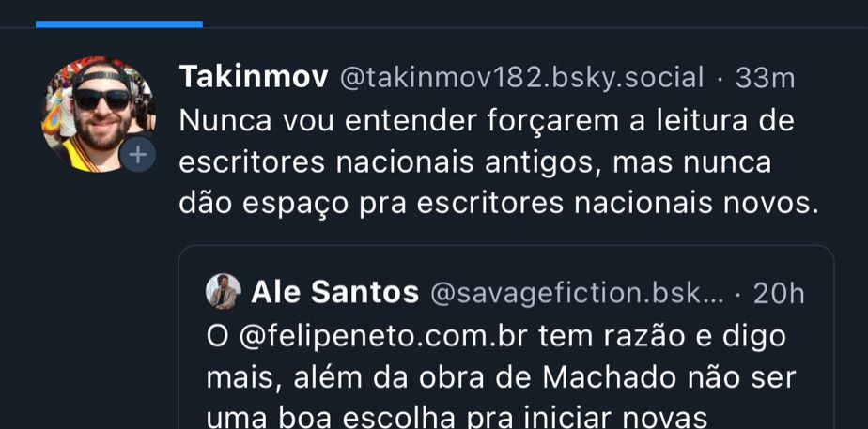Tap the line "dão espaço pra escritores nacionais novos."

pos(498,204)
